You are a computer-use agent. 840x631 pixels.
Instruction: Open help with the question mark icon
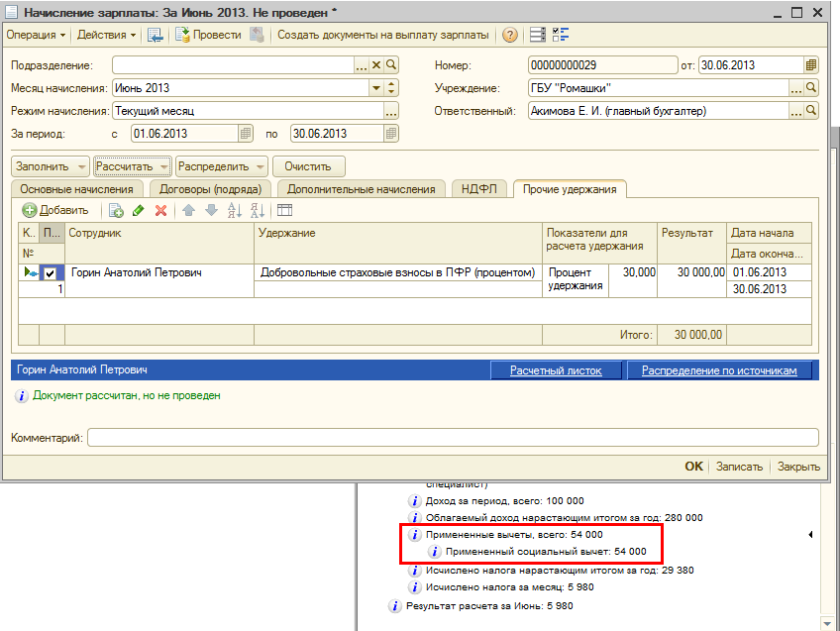(510, 35)
